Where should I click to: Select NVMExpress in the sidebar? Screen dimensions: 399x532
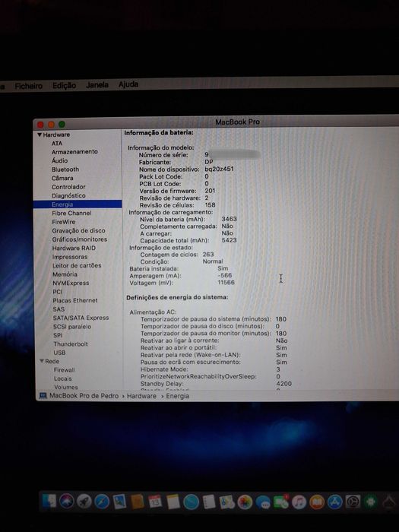tap(71, 283)
